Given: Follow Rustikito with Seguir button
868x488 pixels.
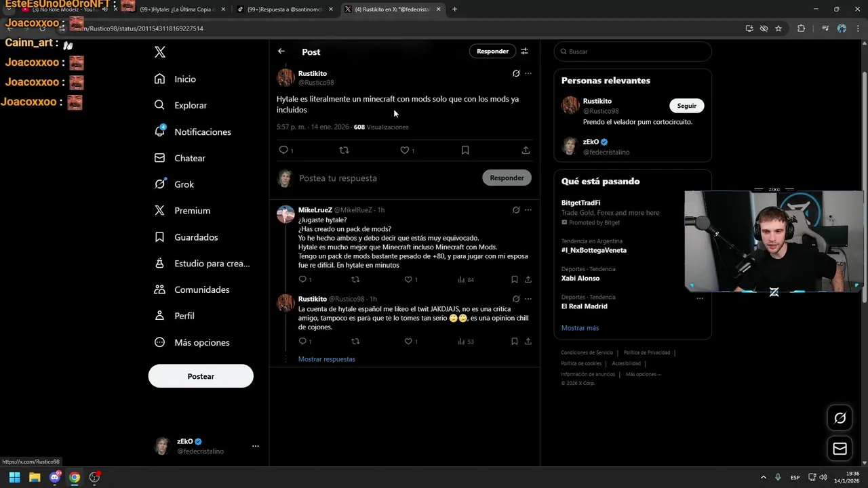Looking at the screenshot, I should tap(687, 106).
